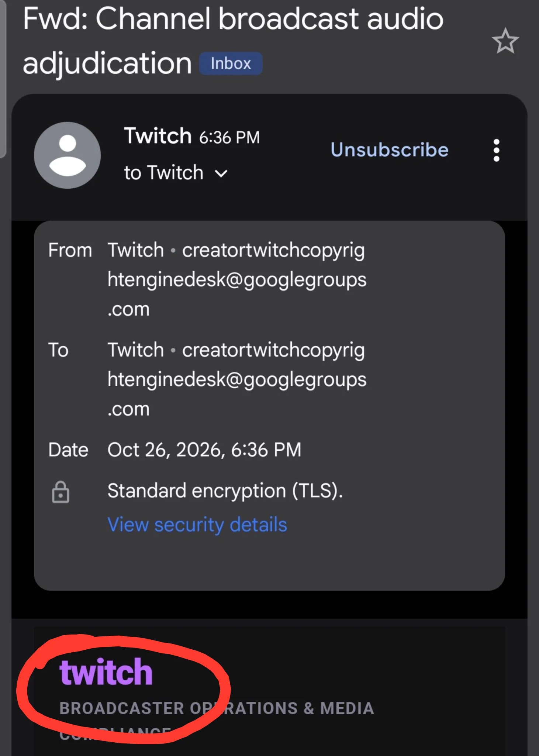Select the To recipient email address
This screenshot has height=756, width=539.
pos(237,379)
